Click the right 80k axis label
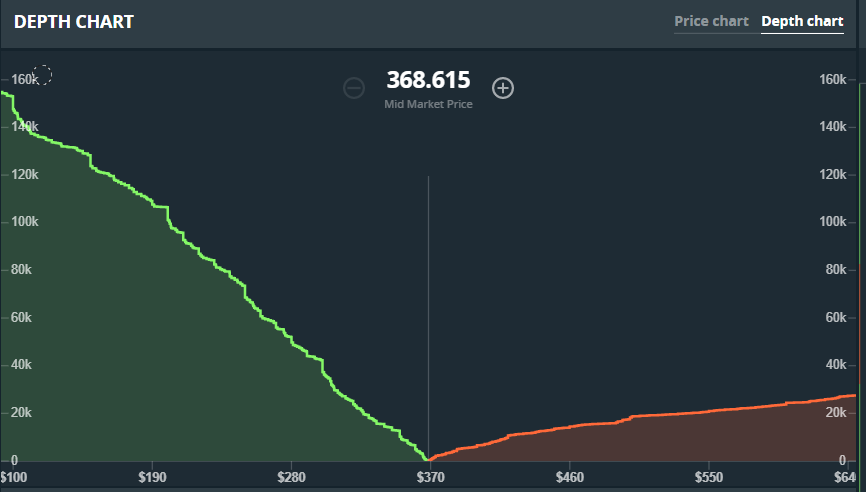This screenshot has width=866, height=492. (836, 270)
